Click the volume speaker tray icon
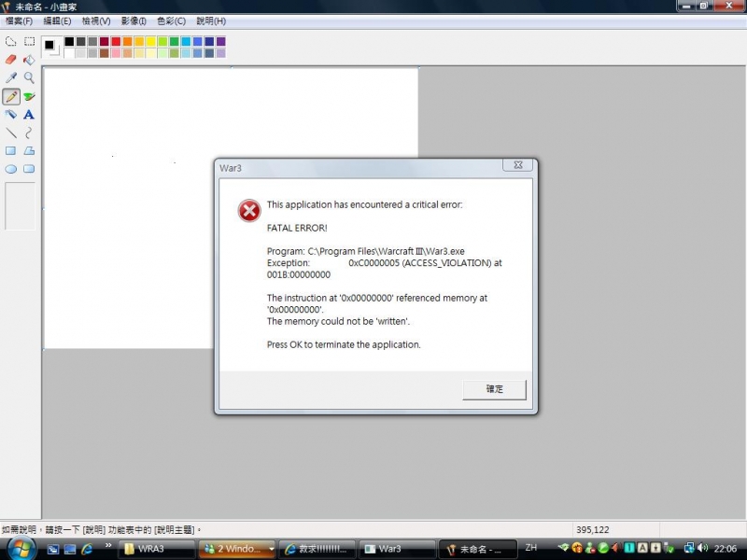Screen dimensions: 747x560 click(x=702, y=548)
